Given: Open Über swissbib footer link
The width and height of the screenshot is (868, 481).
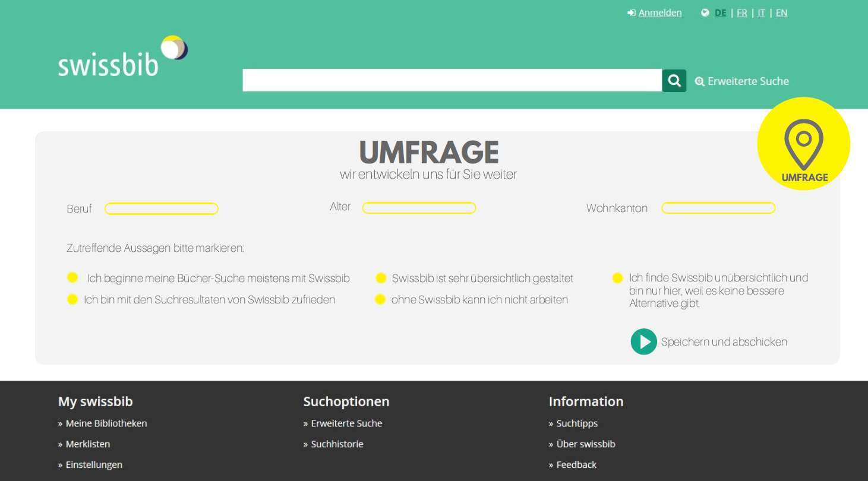Looking at the screenshot, I should point(586,444).
